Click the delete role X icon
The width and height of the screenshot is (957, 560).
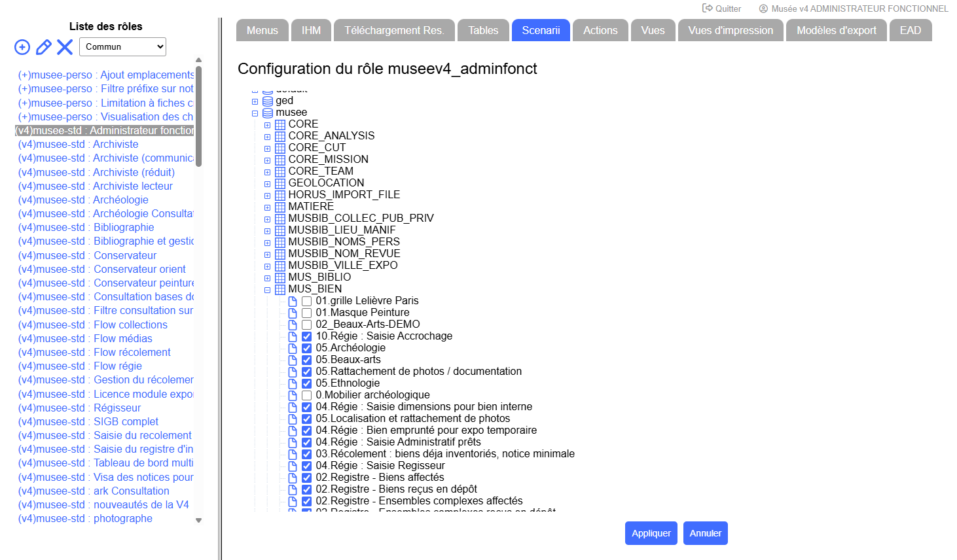click(65, 47)
